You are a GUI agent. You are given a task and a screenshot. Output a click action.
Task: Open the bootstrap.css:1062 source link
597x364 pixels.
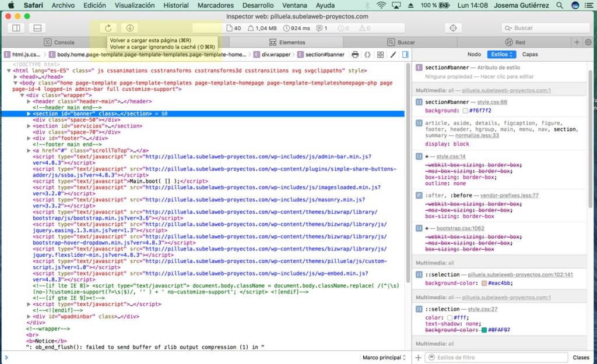tap(461, 228)
